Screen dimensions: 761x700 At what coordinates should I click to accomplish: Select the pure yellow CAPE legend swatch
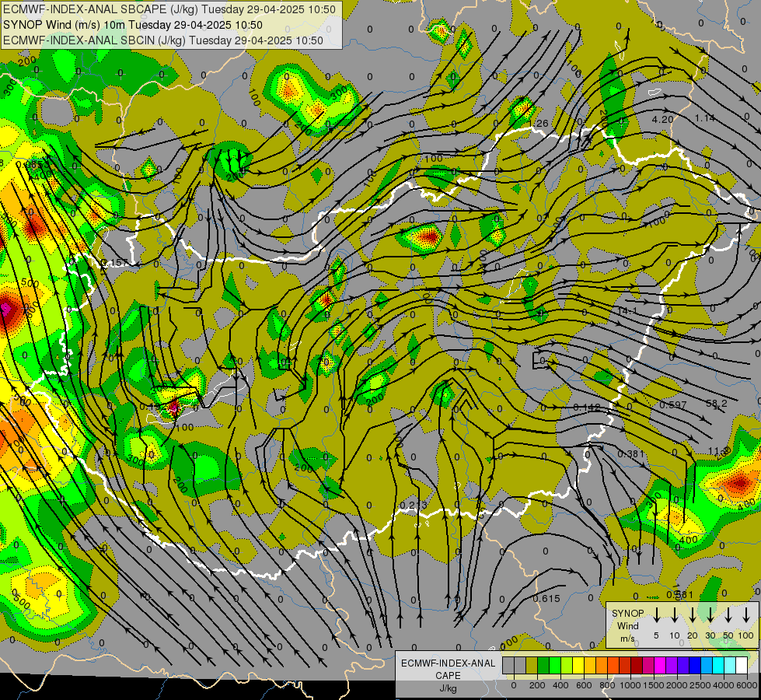click(x=578, y=665)
